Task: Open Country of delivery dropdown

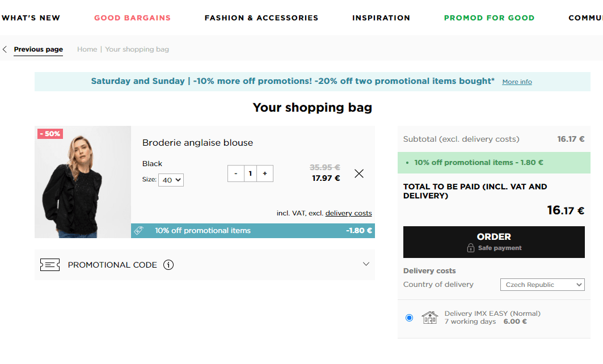Action: [x=542, y=285]
